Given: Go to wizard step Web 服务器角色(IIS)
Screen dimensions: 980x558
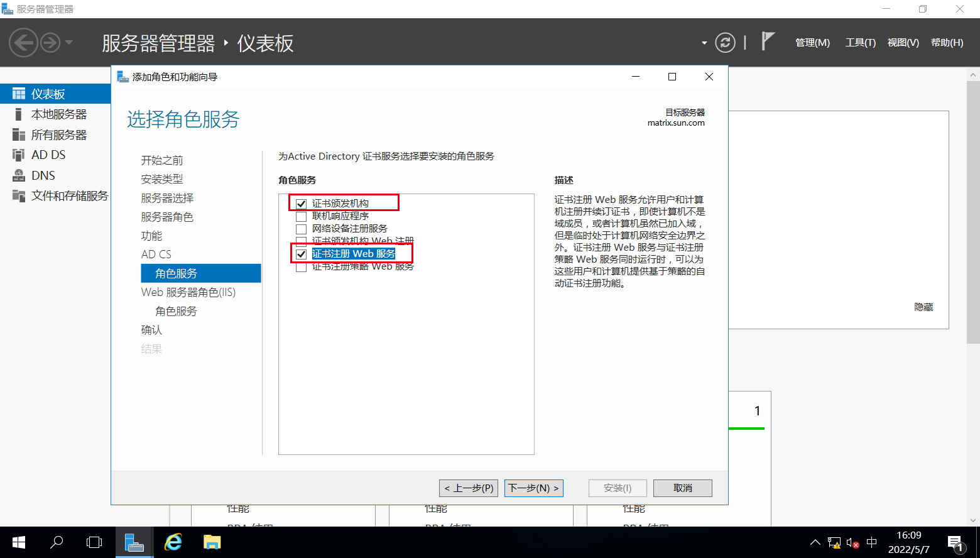Looking at the screenshot, I should [x=188, y=292].
